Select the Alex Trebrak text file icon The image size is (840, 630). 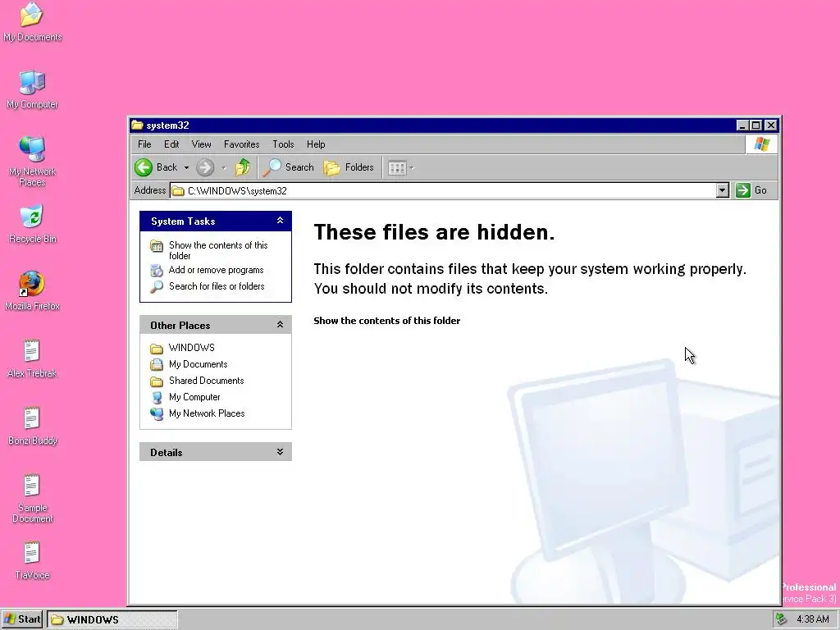(x=32, y=359)
